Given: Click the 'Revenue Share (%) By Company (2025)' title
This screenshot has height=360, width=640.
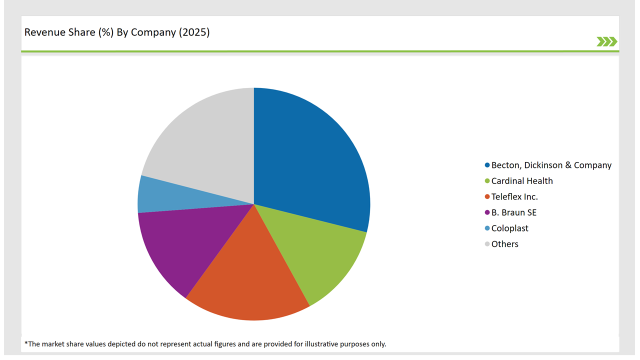Looking at the screenshot, I should tap(117, 32).
